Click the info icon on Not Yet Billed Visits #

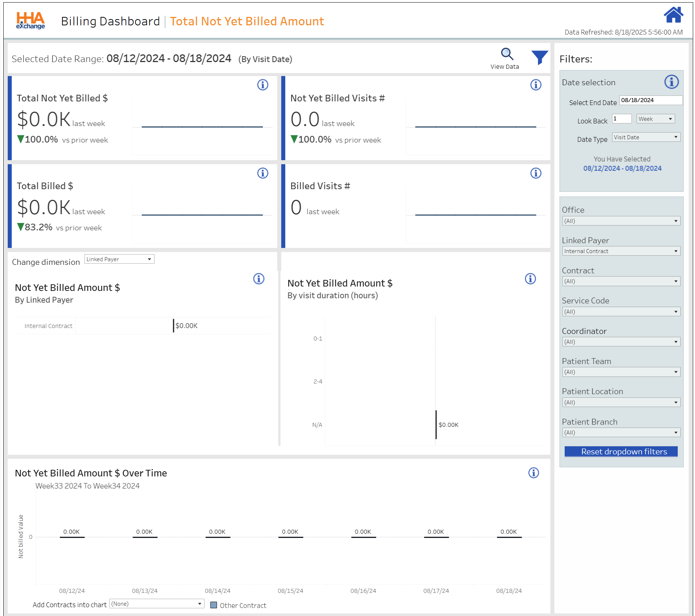point(536,85)
